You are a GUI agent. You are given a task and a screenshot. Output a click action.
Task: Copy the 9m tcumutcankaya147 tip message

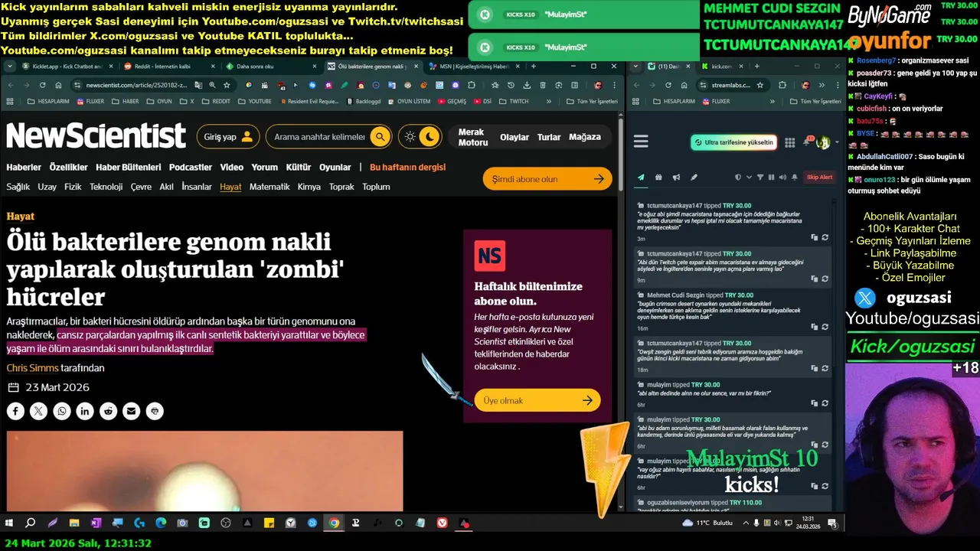pyautogui.click(x=815, y=279)
